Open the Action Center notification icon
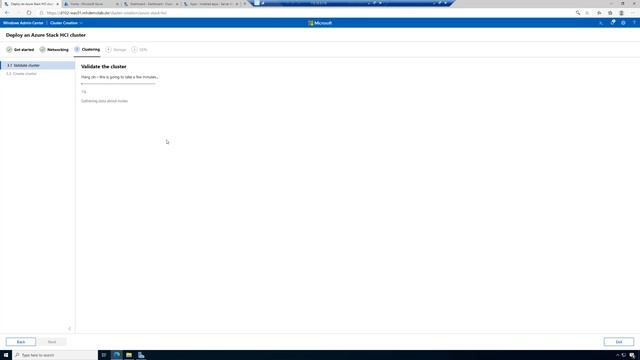The height and width of the screenshot is (360, 640). pyautogui.click(x=632, y=356)
